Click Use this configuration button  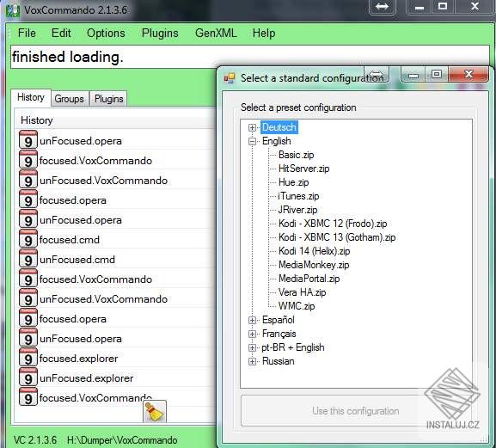pos(356,411)
